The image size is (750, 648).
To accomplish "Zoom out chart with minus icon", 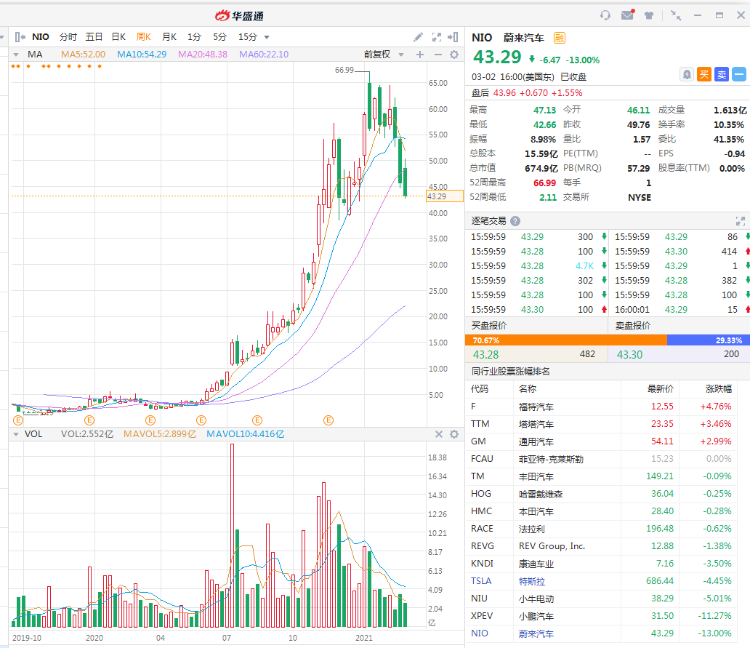I will point(438,55).
